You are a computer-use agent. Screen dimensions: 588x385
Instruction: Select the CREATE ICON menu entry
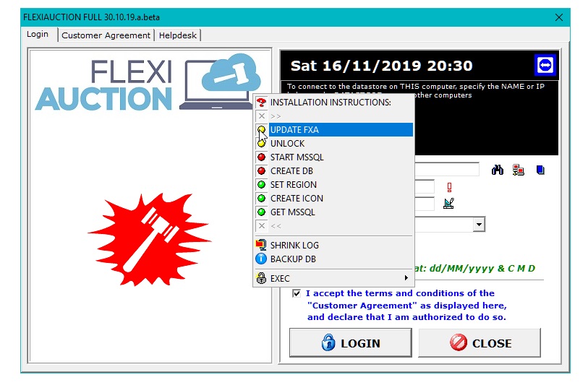click(333, 199)
